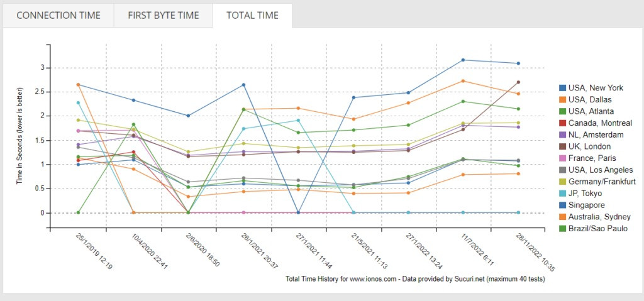Click the Total Time History caption text
644x301 pixels.
(415, 279)
